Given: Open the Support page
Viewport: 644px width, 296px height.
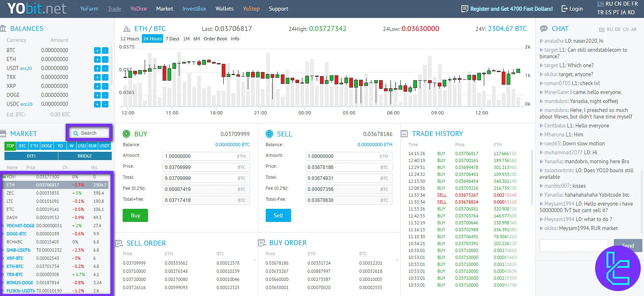Looking at the screenshot, I should coord(278,9).
